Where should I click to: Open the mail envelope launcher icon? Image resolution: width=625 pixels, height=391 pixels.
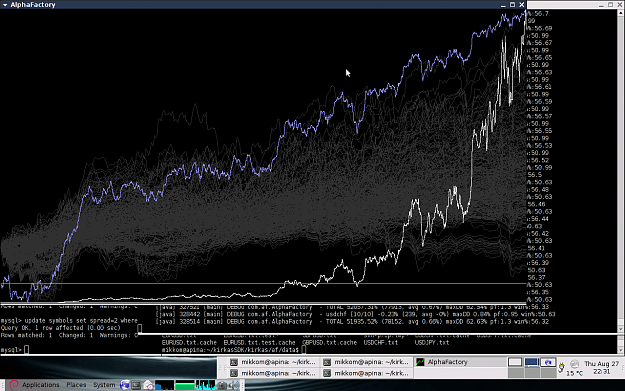coord(148,385)
